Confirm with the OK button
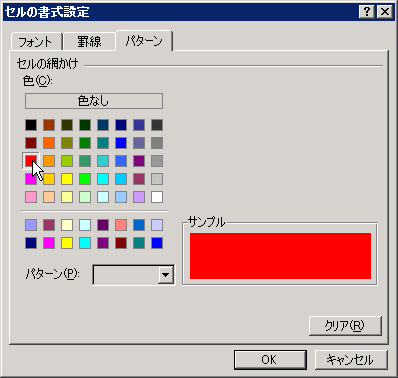 270,360
